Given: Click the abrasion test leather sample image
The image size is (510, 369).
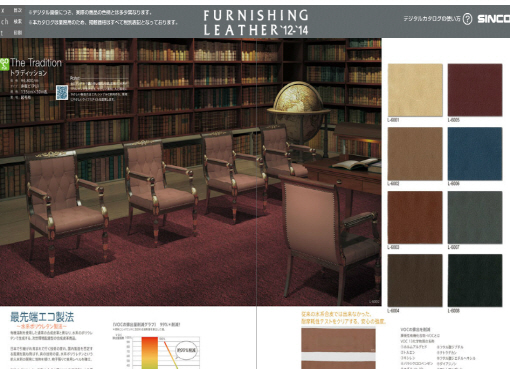Looking at the screenshot, I should click(338, 348).
